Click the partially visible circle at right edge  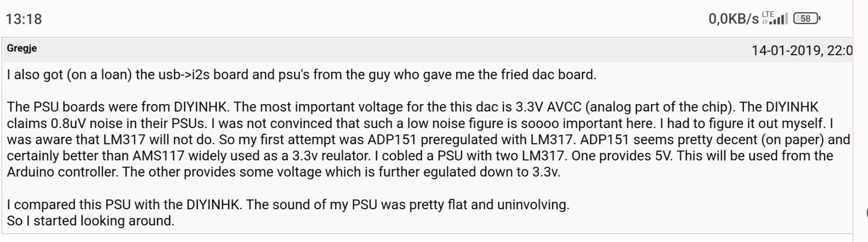tap(866, 213)
